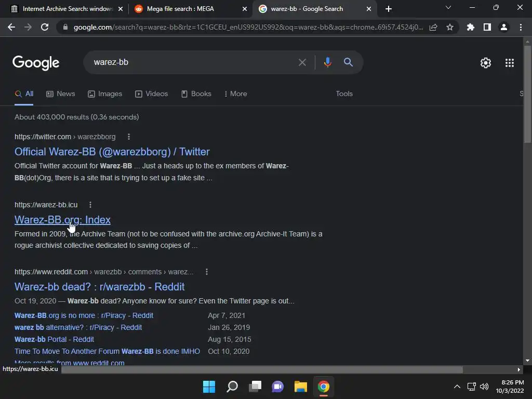
Task: Open the Extensions puzzle icon
Action: [x=470, y=27]
